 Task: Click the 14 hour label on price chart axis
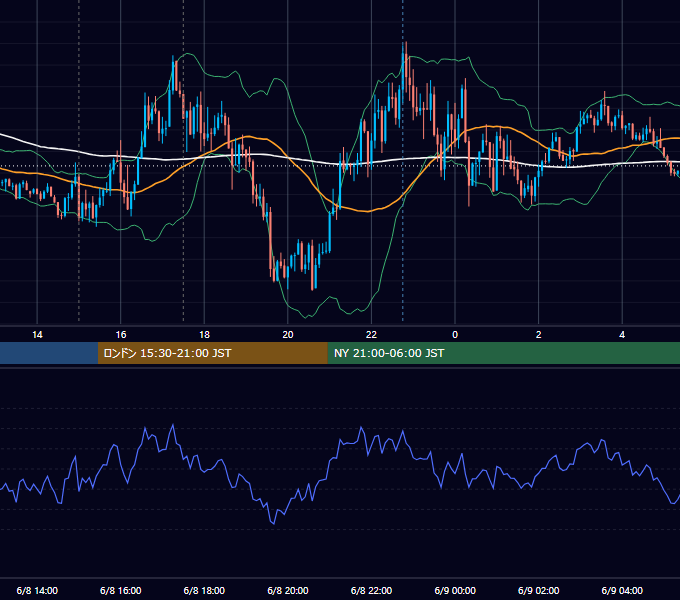(x=37, y=335)
